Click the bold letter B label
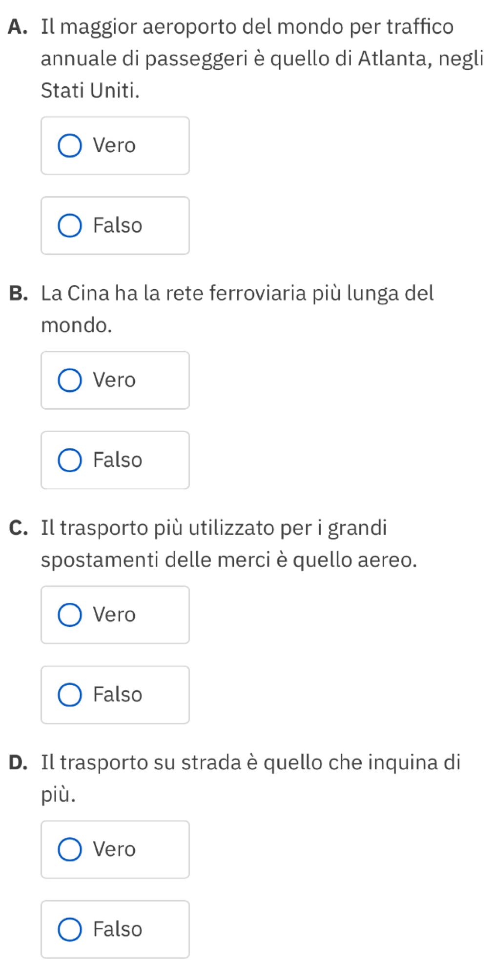 pos(18,294)
